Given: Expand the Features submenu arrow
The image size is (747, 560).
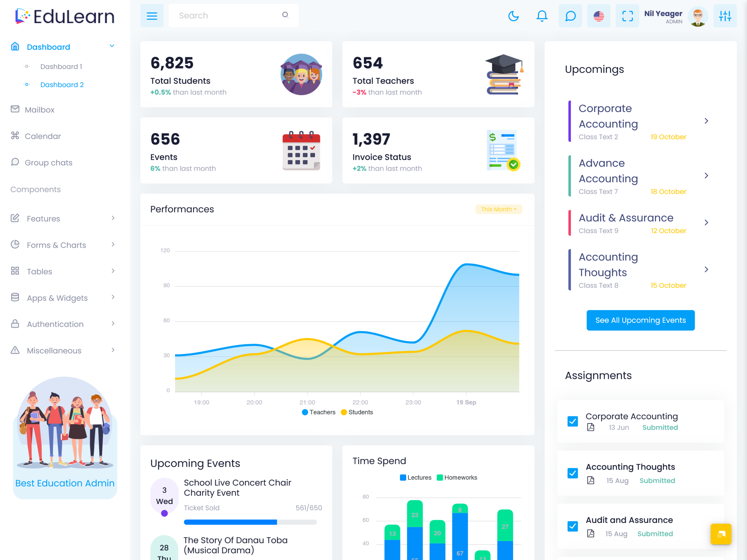Looking at the screenshot, I should 113,218.
